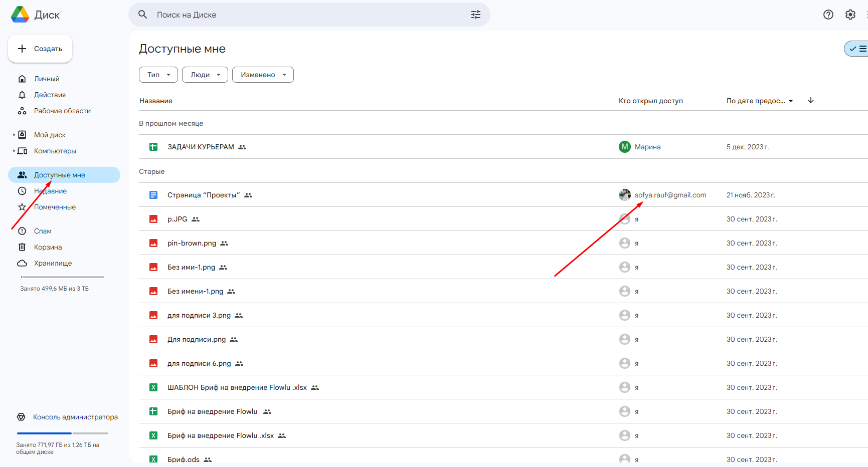Viewport: 868px width, 467px height.
Task: Click the ЗАДАЧИ КУРЬЕРАМ spreadsheet icon
Action: pyautogui.click(x=153, y=147)
